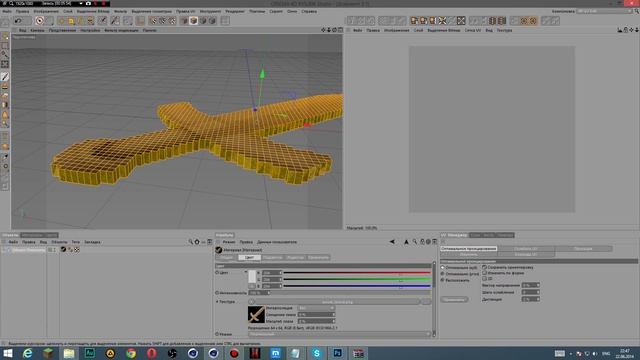Click the viewport move-camera icon at top right

323,30
